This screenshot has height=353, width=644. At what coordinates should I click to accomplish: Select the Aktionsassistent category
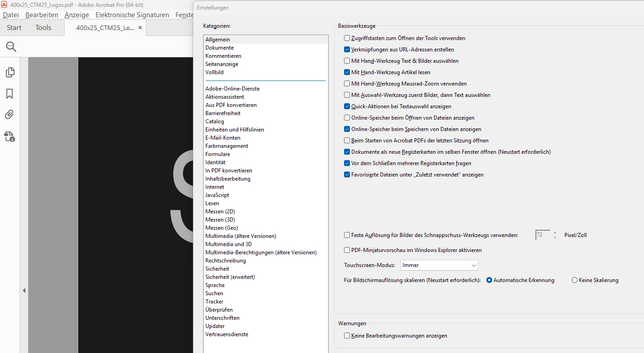266,97
